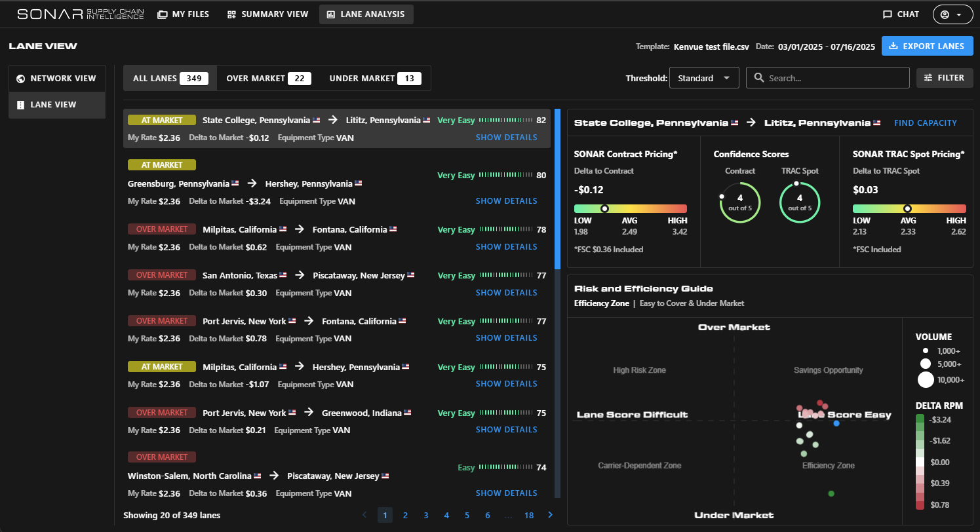980x532 pixels.
Task: Show details for Milpitas to Fontana lane
Action: click(506, 247)
